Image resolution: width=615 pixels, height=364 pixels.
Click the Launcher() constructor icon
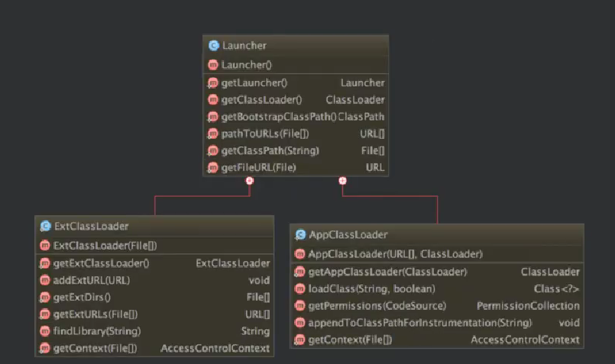pos(213,65)
